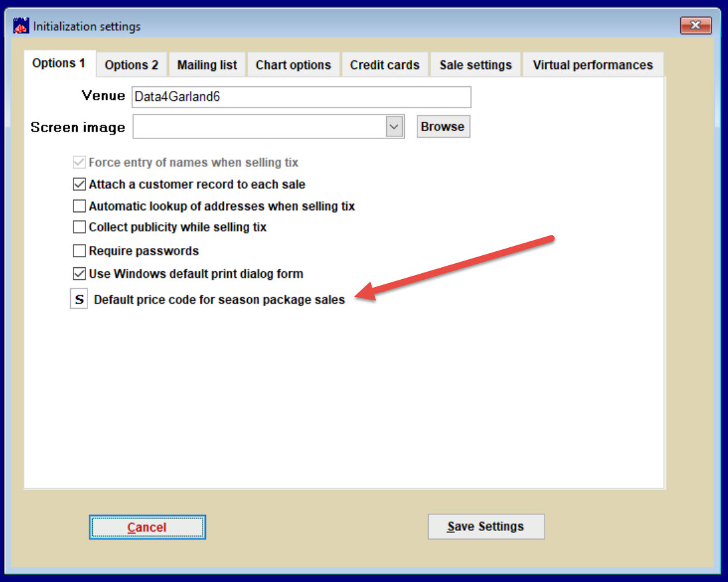
Task: Switch to the Options 1 tab
Action: pyautogui.click(x=59, y=63)
